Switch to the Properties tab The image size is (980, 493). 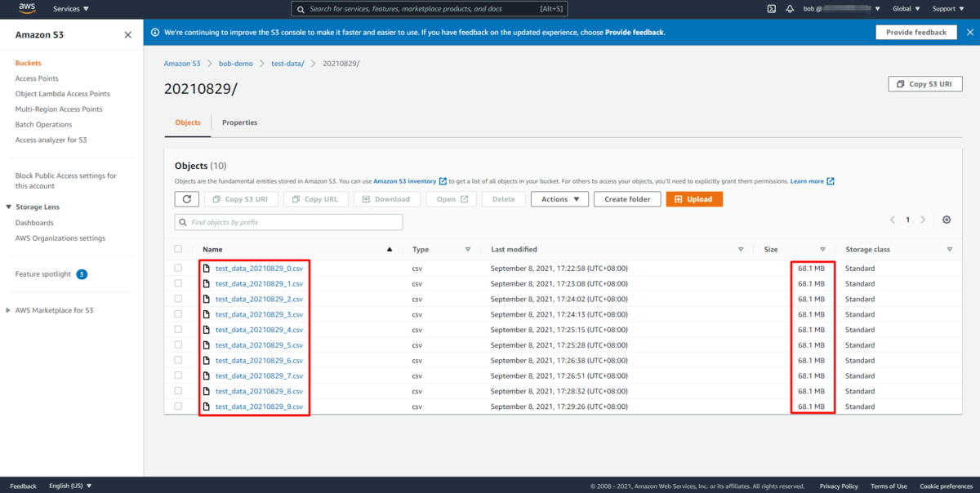coord(239,122)
